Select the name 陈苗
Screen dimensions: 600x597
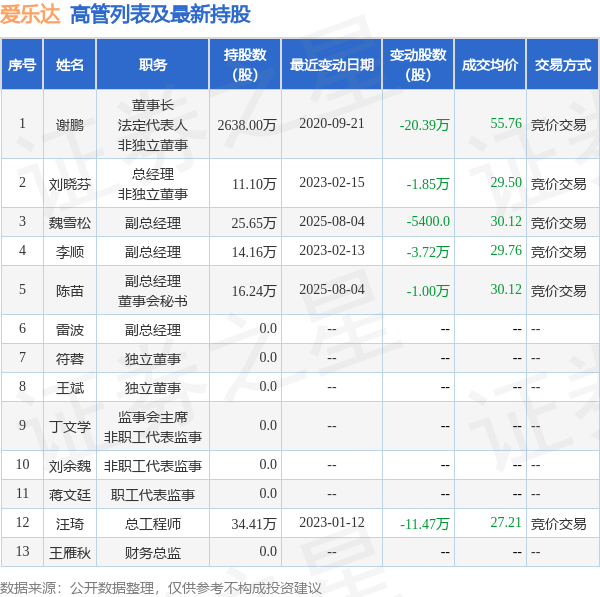pyautogui.click(x=70, y=291)
